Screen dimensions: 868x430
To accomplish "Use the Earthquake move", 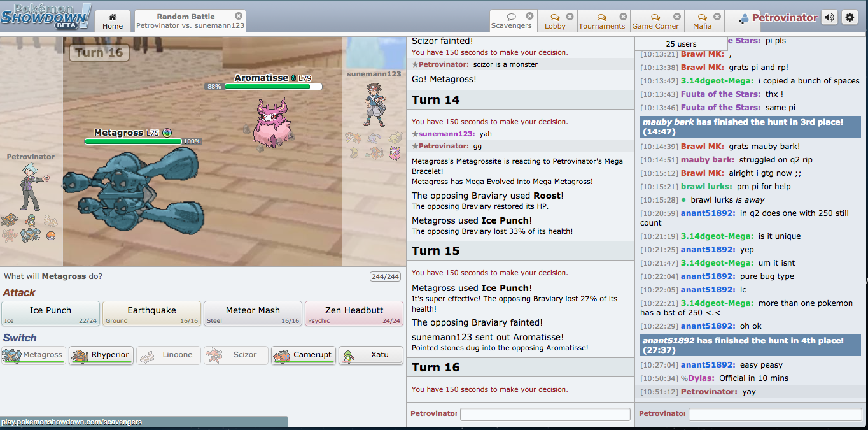I will pyautogui.click(x=151, y=313).
